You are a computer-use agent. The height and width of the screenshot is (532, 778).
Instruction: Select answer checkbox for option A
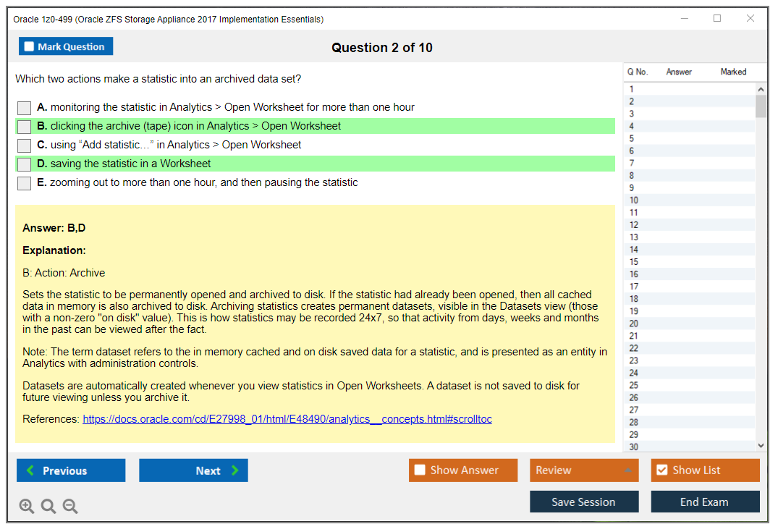click(x=25, y=108)
